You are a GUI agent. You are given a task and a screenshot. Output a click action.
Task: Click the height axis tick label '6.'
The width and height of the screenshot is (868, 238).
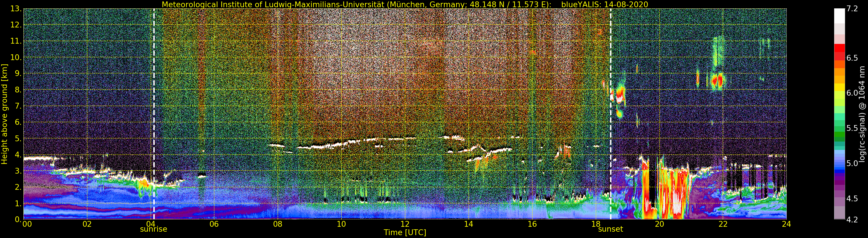(x=18, y=122)
